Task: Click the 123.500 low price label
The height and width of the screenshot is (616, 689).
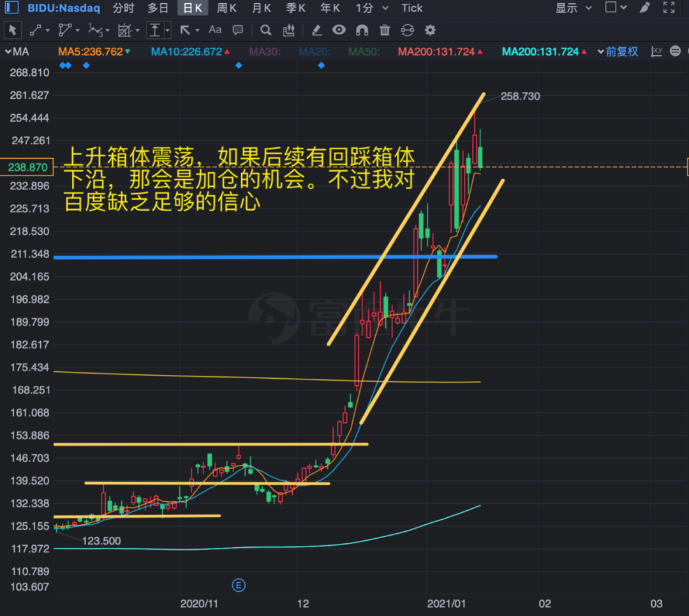Action: [101, 541]
